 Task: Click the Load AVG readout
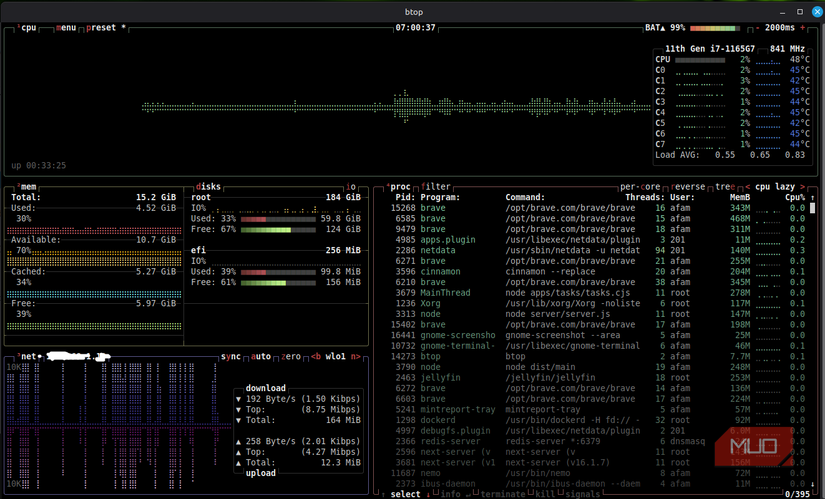[x=730, y=155]
